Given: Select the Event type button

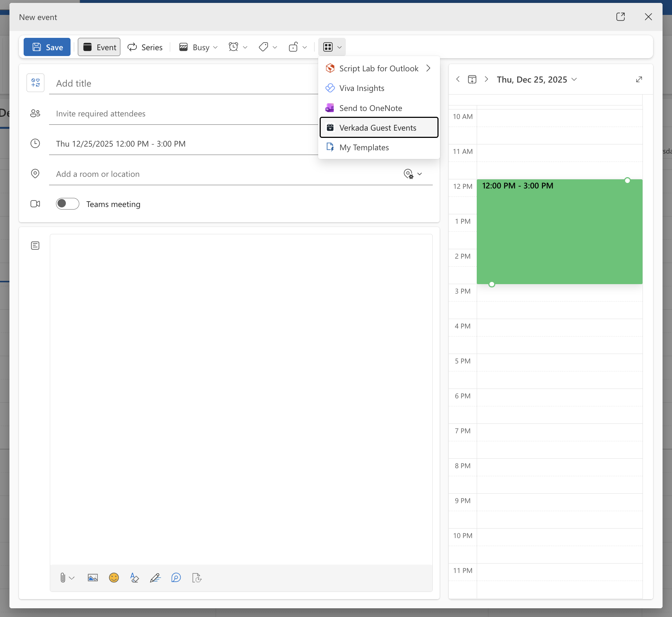Looking at the screenshot, I should tap(99, 47).
